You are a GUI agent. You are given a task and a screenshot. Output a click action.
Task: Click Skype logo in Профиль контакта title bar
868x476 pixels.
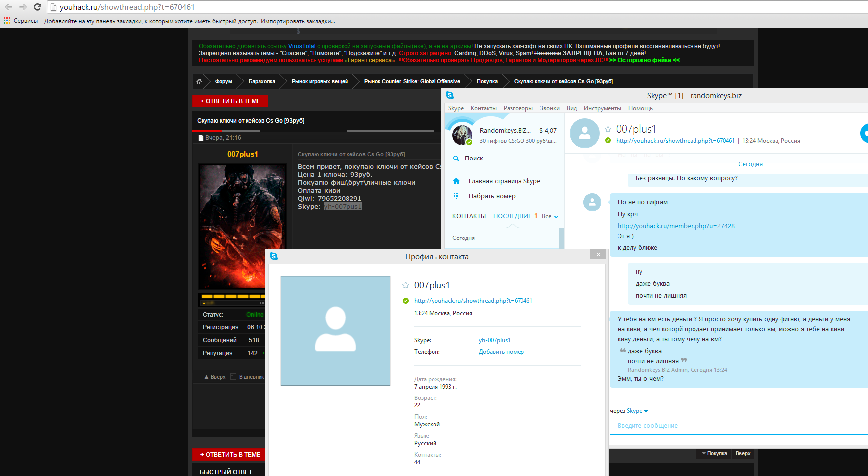(274, 256)
